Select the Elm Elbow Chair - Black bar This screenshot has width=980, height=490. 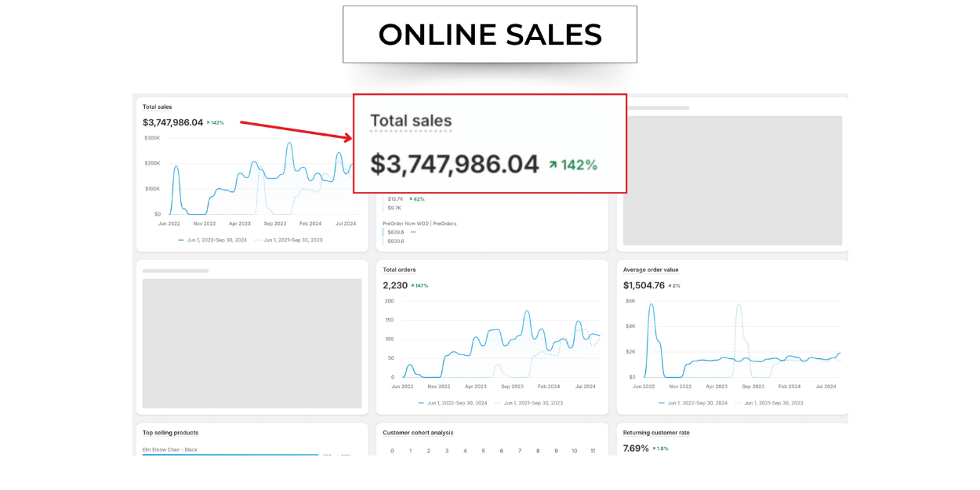(230, 454)
